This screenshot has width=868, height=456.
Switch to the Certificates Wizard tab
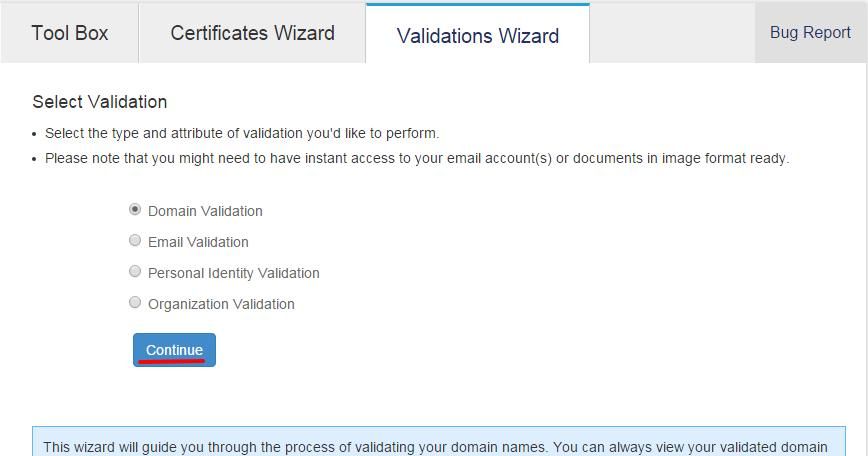point(252,33)
